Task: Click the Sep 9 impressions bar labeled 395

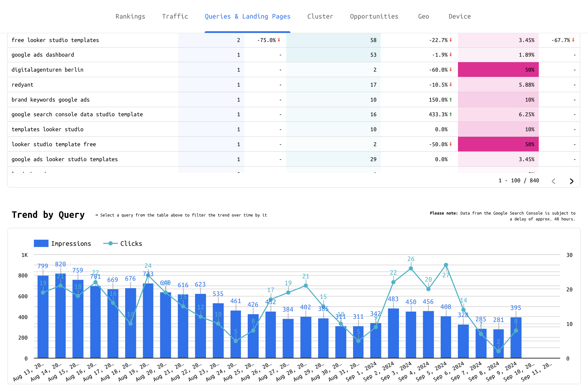Action: (x=516, y=338)
